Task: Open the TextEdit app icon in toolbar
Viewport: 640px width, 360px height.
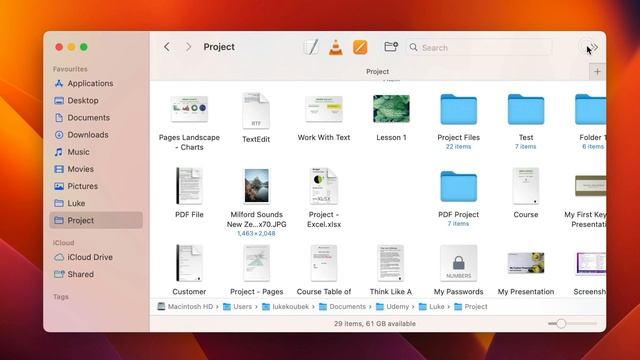Action: [311, 47]
